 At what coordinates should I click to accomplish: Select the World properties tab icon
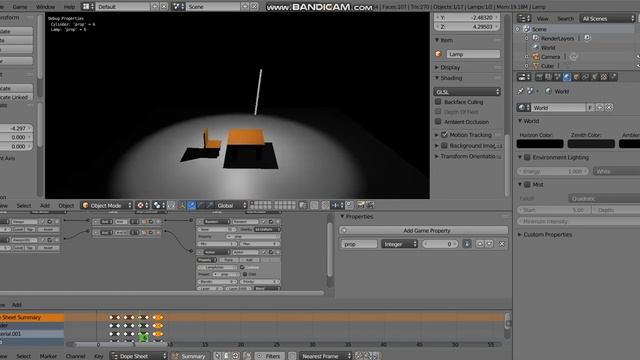click(x=567, y=77)
